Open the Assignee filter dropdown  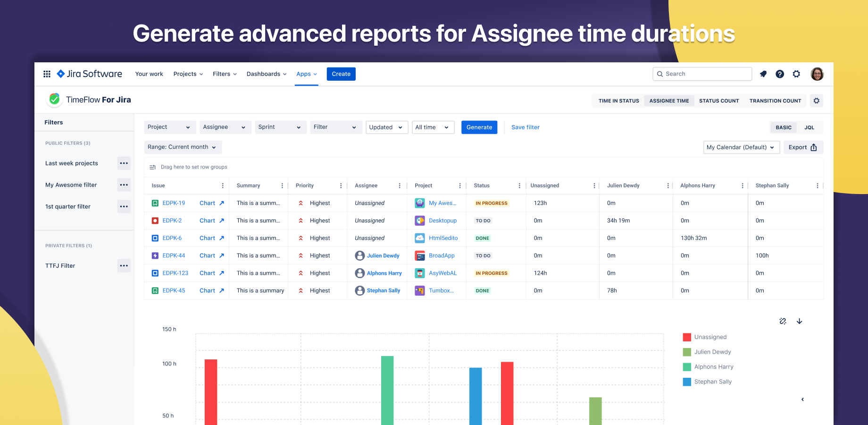coord(225,127)
